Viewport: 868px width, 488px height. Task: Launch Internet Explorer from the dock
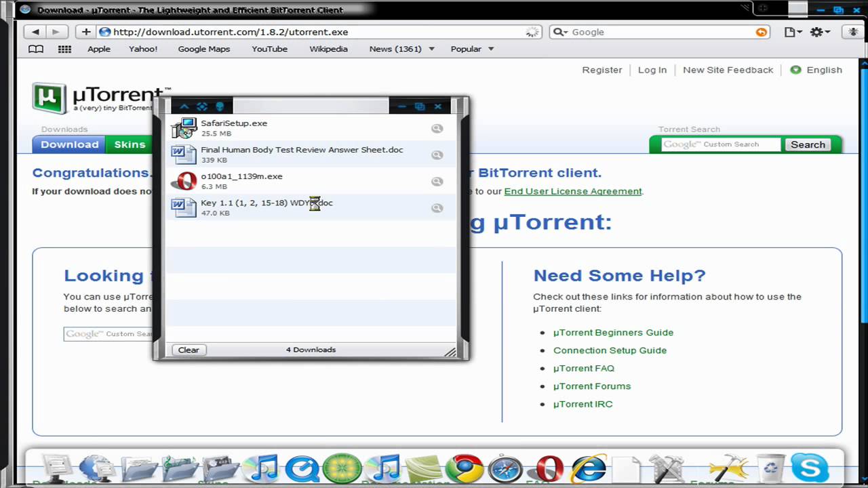pyautogui.click(x=589, y=469)
